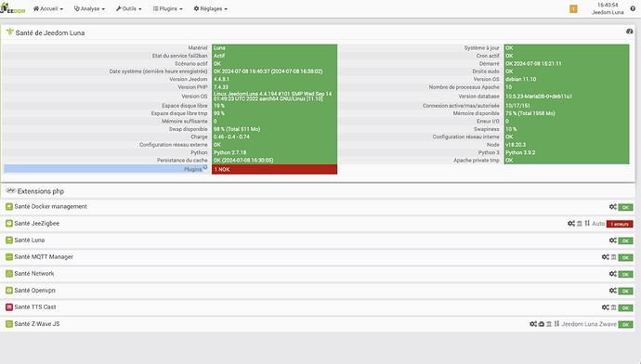The height and width of the screenshot is (364, 641).
Task: Click Luna plugin icon
Action: 9,240
